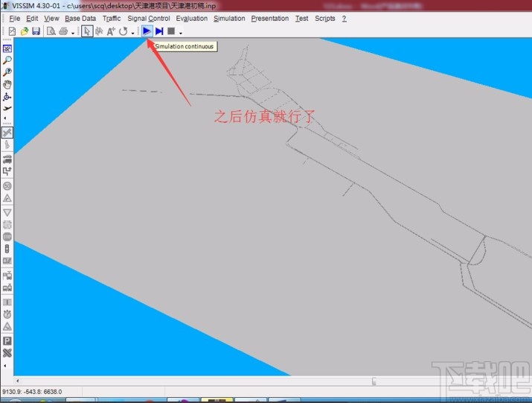
Task: Select the Travel Time stopwatch icon
Action: coord(7,314)
